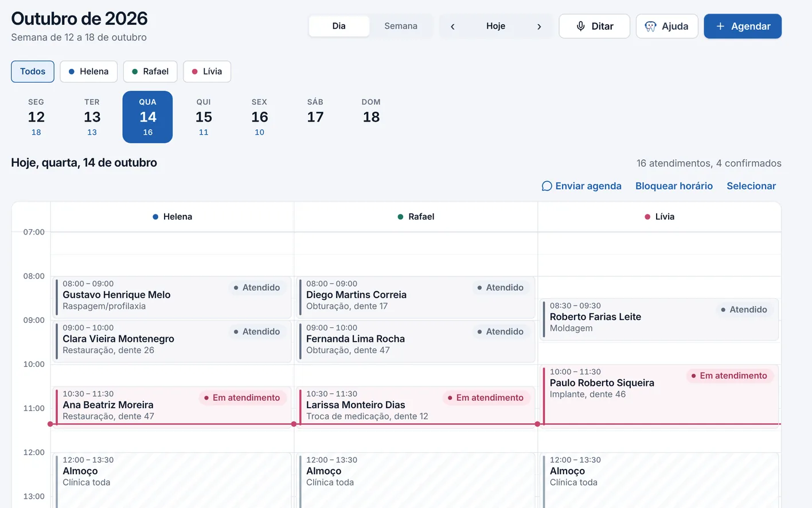Click Lívia column header
812x508 pixels.
pyautogui.click(x=659, y=217)
